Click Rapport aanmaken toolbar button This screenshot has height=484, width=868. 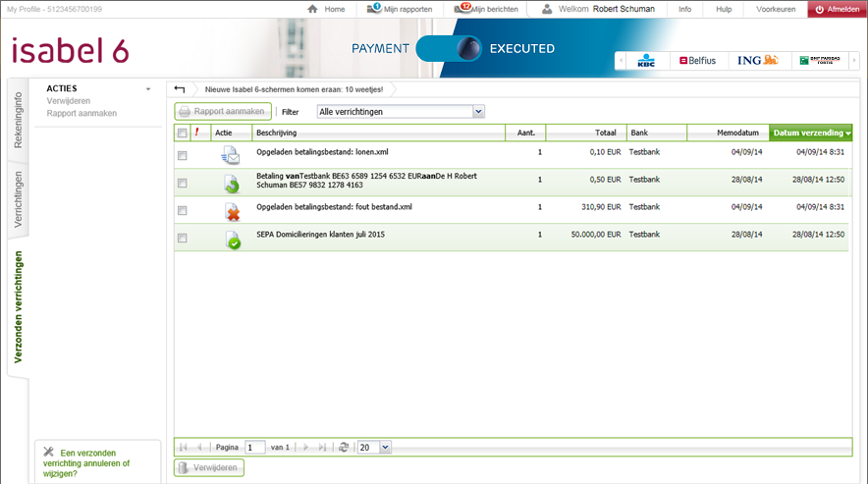(223, 111)
